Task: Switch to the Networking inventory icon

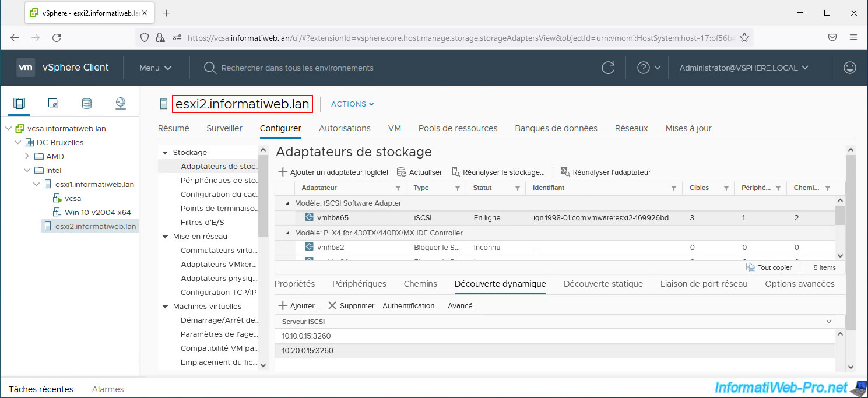Action: click(121, 104)
